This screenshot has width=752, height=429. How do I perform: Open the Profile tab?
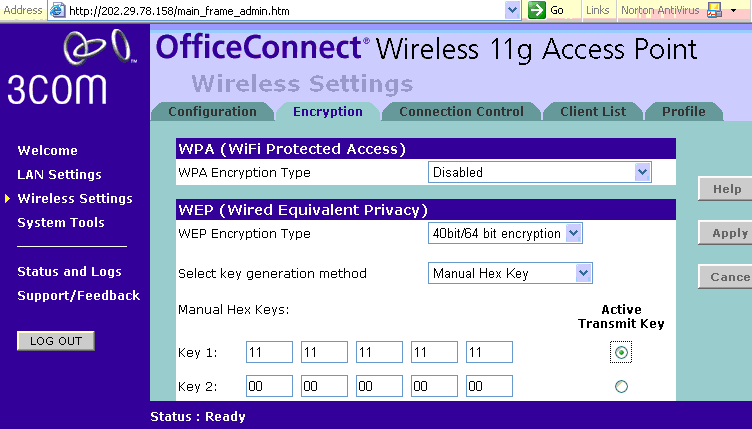tap(683, 112)
